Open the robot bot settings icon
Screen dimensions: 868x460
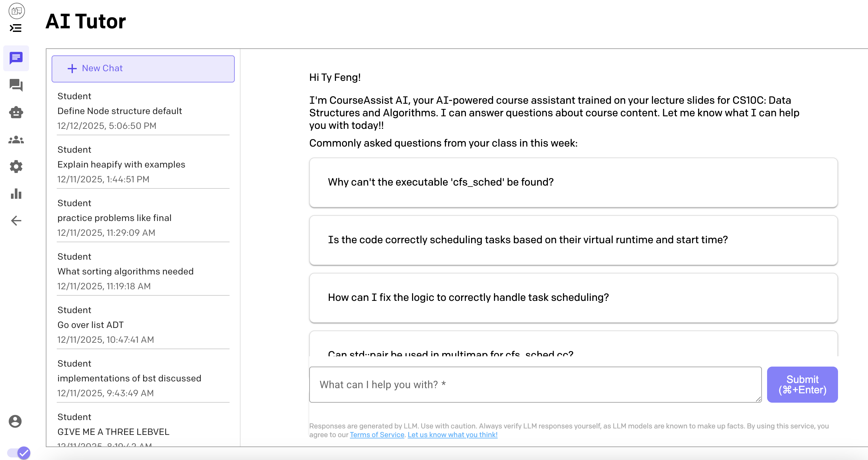[16, 112]
